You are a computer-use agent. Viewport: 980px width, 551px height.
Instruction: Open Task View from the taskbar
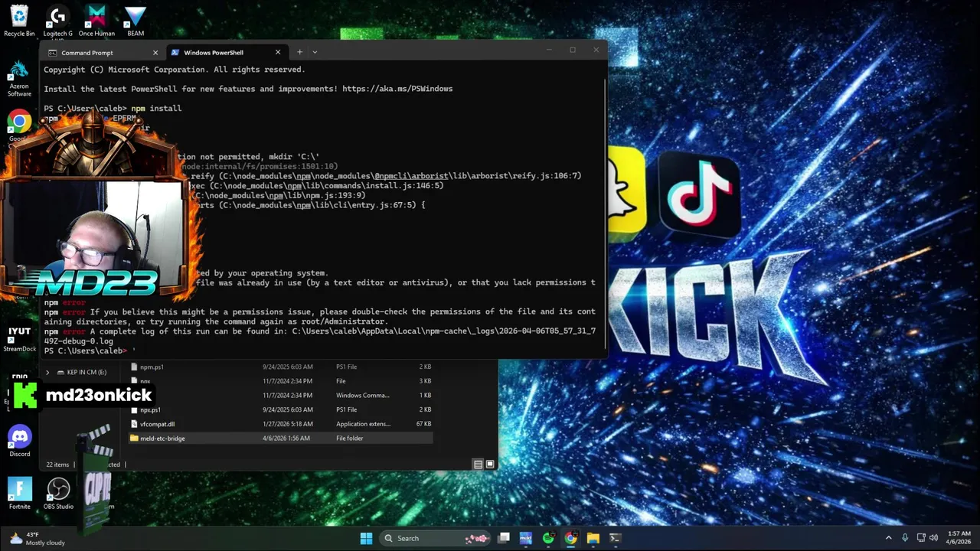click(x=504, y=538)
